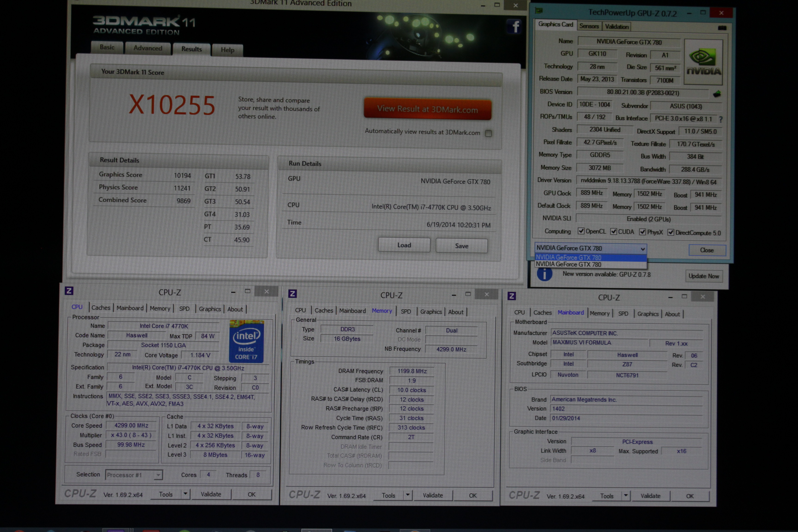
Task: Expand Tools arrow in CPU-Z Memory window
Action: [x=408, y=495]
